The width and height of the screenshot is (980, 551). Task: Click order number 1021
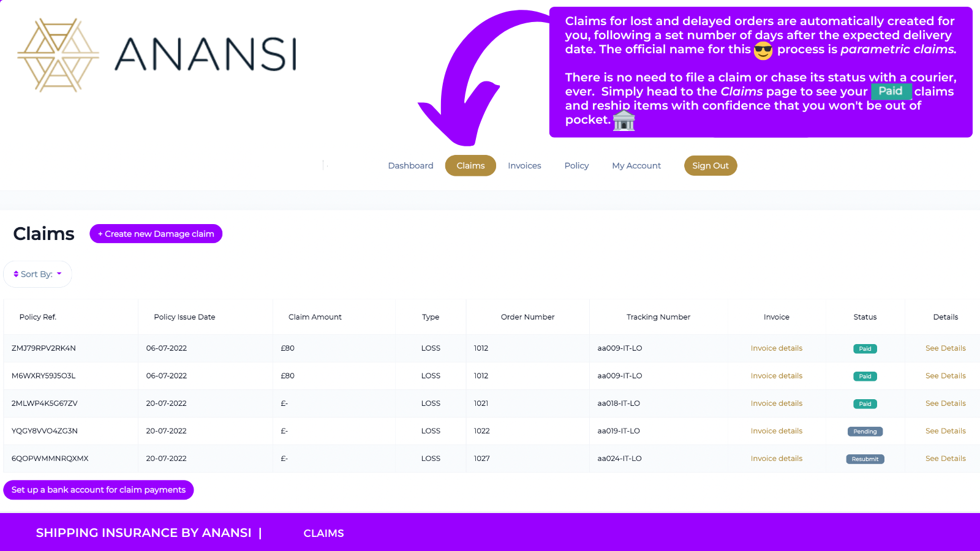(x=481, y=403)
